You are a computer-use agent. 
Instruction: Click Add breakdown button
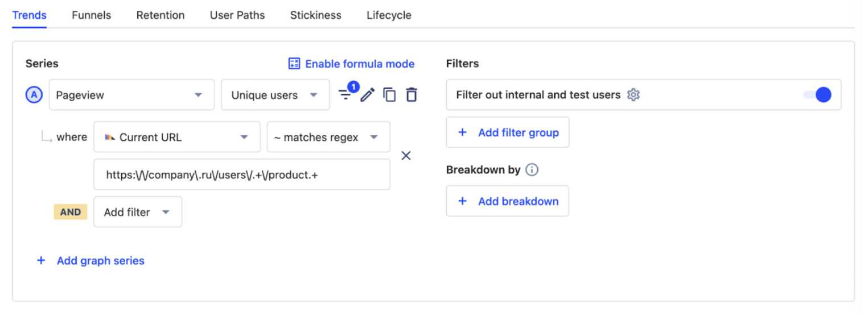[x=507, y=201]
